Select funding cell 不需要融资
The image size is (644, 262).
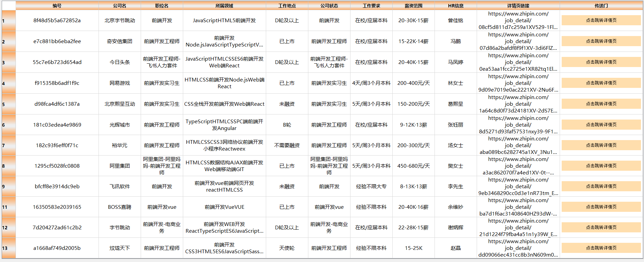pos(287,145)
